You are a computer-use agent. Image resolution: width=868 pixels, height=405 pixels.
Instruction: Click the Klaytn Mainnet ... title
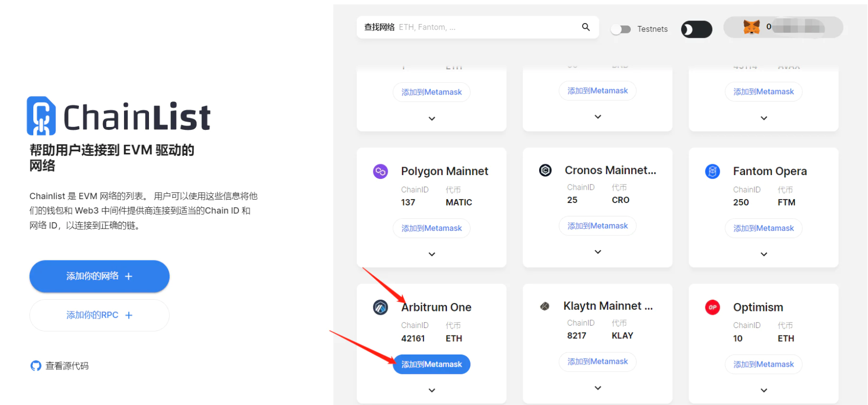(608, 306)
